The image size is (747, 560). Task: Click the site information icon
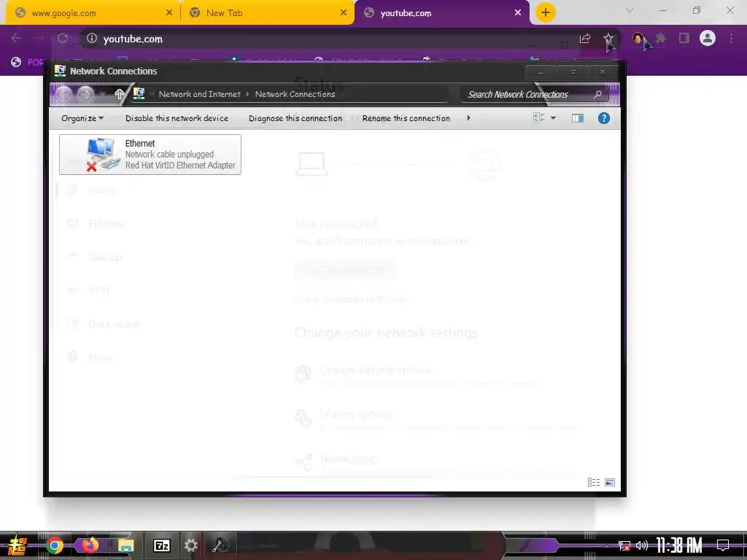pos(91,39)
